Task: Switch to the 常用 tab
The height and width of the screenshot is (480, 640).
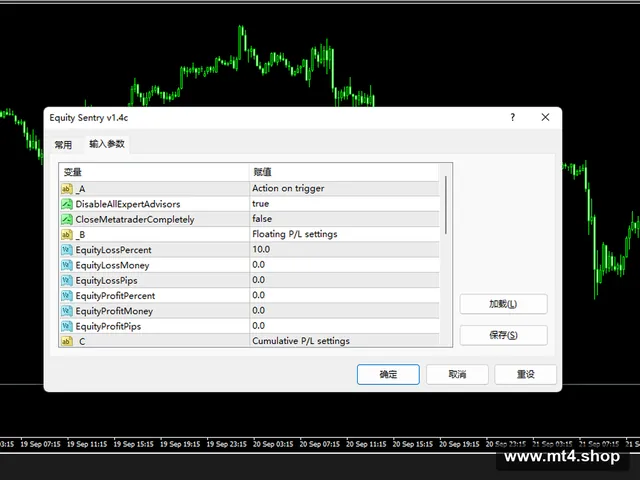Action: (63, 144)
